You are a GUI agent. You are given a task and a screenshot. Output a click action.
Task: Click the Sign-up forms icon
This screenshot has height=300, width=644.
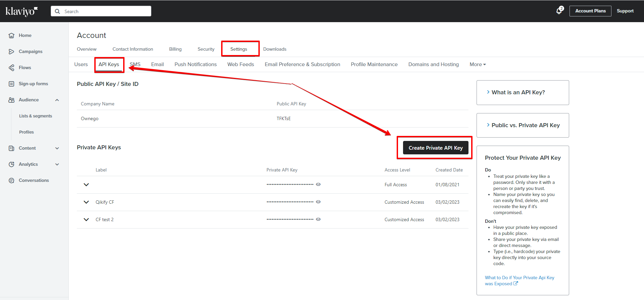tap(11, 84)
